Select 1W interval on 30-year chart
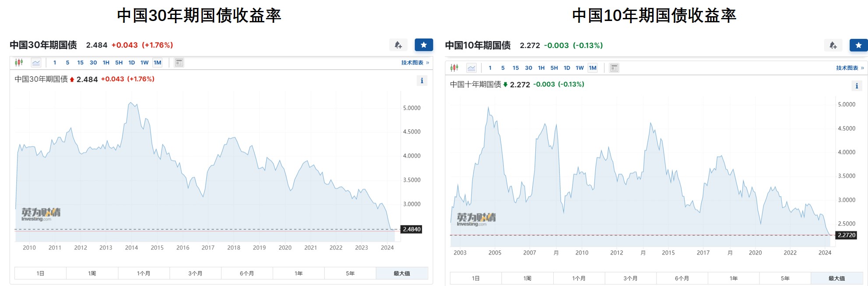The height and width of the screenshot is (286, 868). [144, 63]
